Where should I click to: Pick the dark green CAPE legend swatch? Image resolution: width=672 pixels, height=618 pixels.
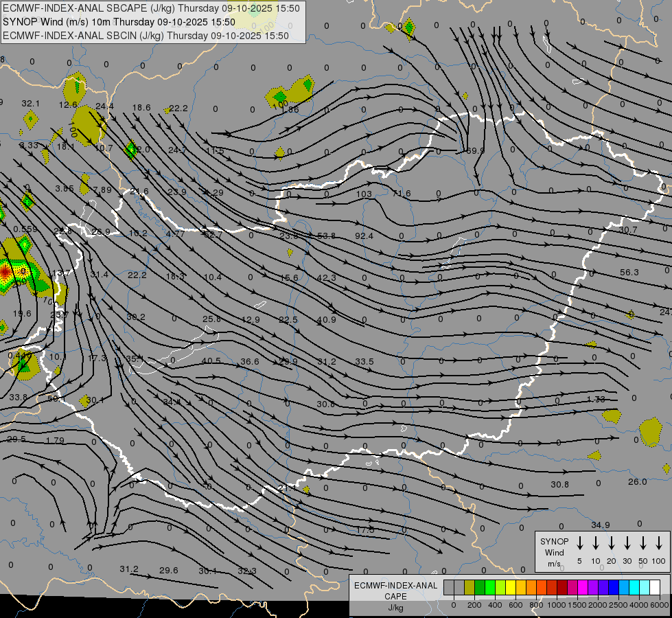coord(480,588)
